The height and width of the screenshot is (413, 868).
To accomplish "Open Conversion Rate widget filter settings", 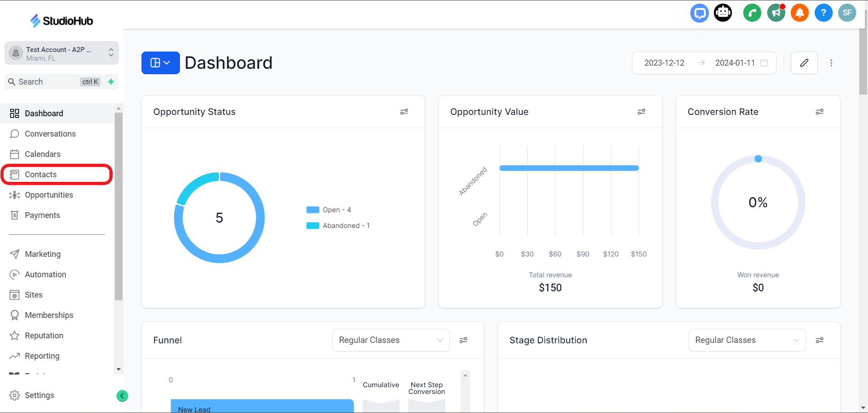I will click(x=820, y=112).
